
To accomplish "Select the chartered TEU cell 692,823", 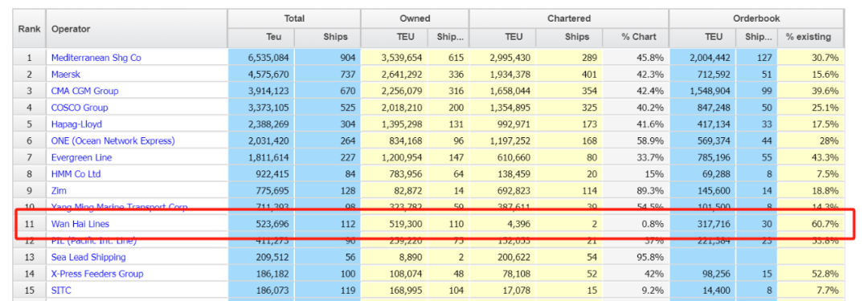I will [x=503, y=190].
